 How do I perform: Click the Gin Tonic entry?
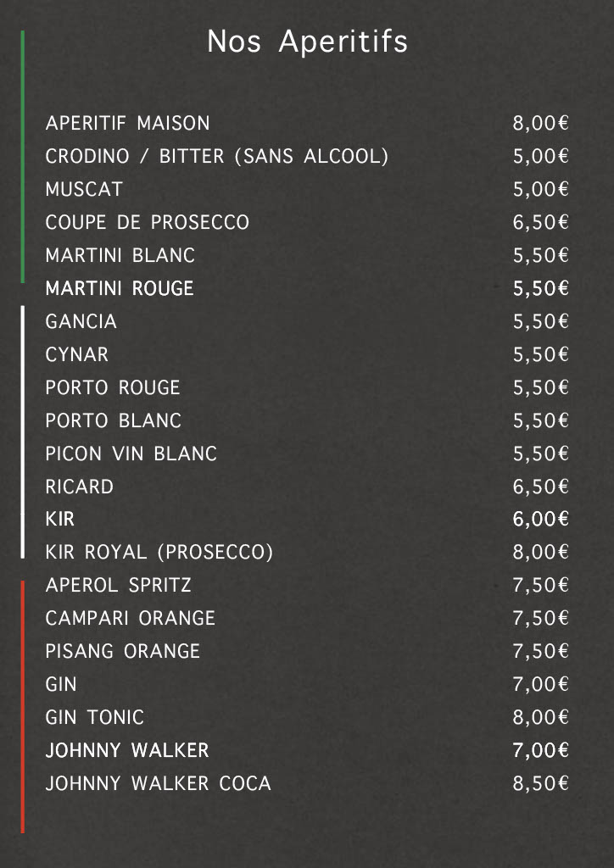pyautogui.click(x=94, y=718)
